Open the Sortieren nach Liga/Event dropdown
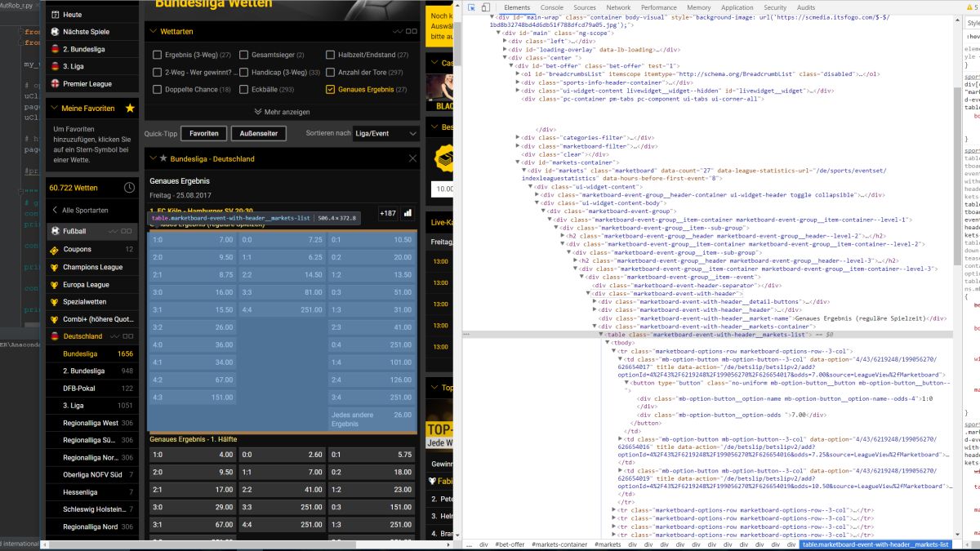 pyautogui.click(x=385, y=133)
